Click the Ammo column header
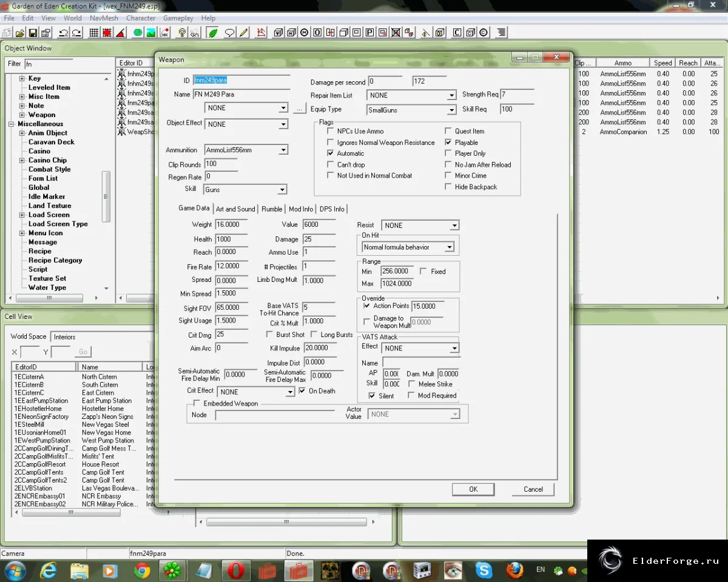This screenshot has height=582, width=728. point(623,63)
